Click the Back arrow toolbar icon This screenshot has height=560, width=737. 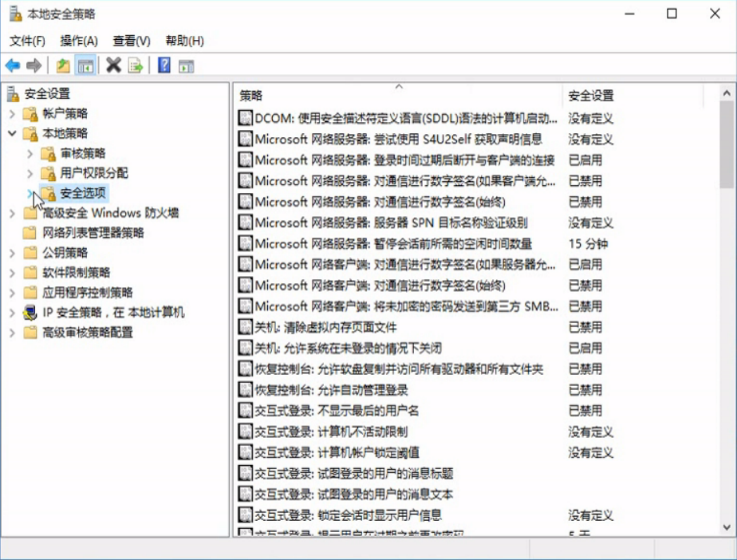click(x=13, y=65)
